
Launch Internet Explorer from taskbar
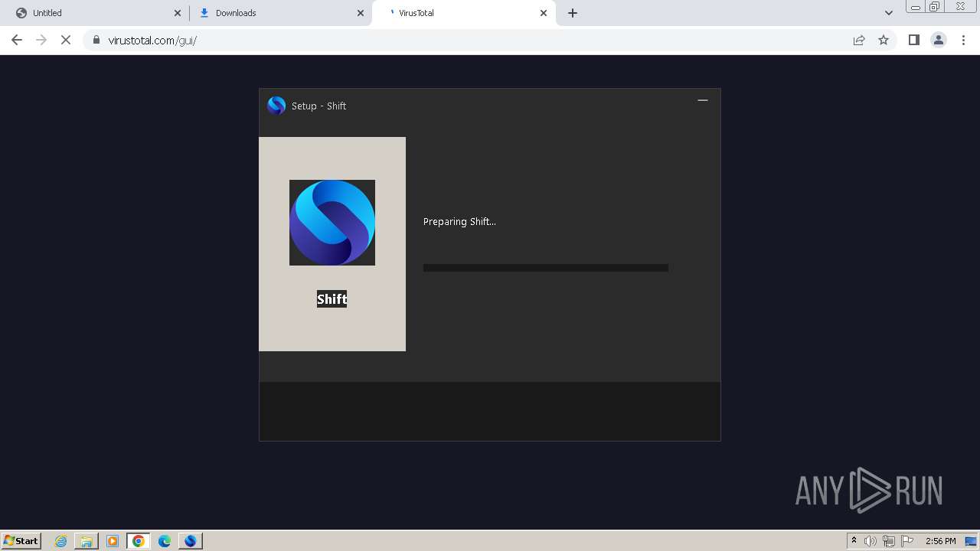click(x=60, y=541)
